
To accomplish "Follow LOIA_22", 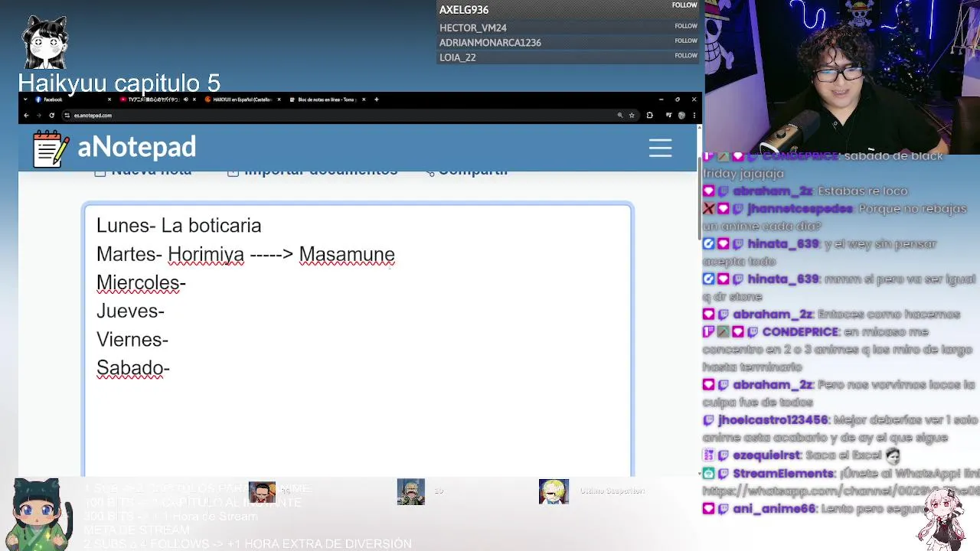I will 686,55.
